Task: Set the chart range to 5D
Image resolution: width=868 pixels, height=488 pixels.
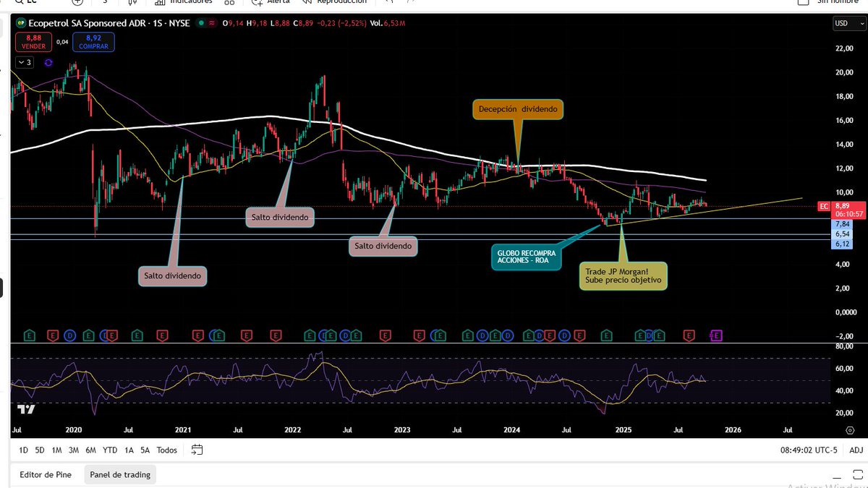Action: [40, 450]
